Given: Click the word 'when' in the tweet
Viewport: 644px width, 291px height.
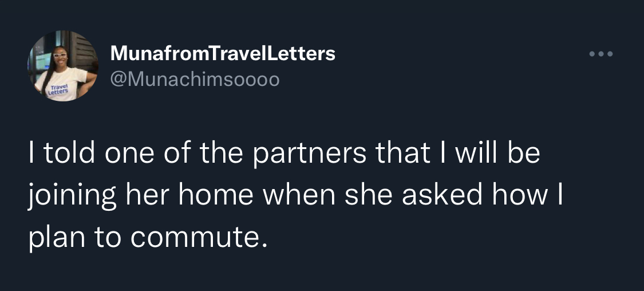Looking at the screenshot, I should (299, 195).
